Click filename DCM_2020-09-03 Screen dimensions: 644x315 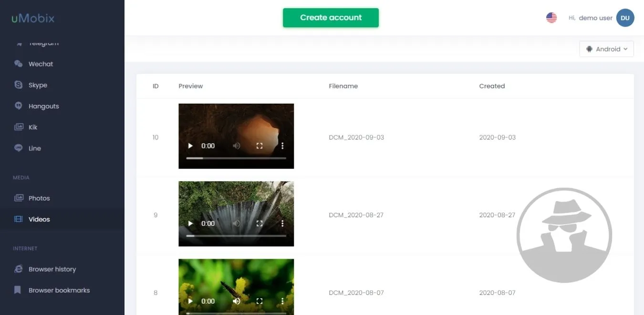click(356, 137)
